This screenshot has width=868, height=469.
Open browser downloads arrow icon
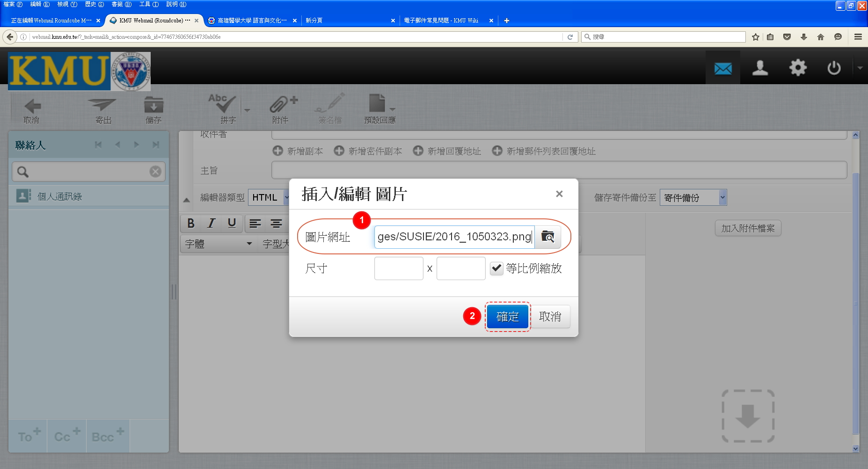pos(804,37)
